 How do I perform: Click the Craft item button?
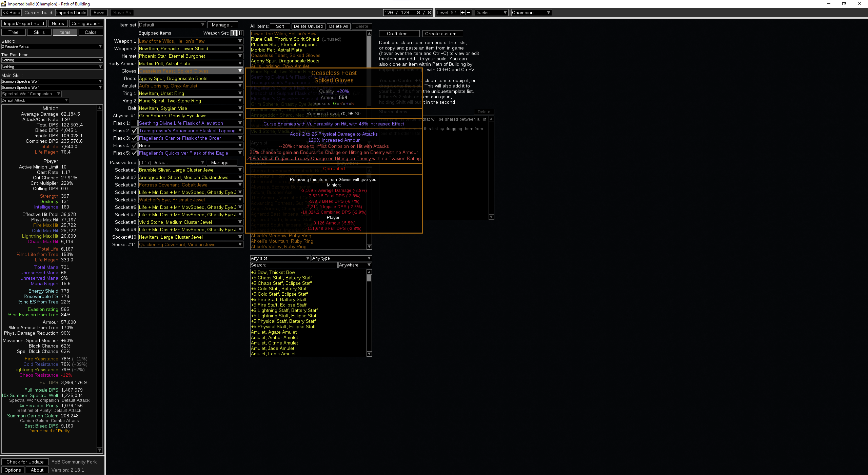click(399, 34)
